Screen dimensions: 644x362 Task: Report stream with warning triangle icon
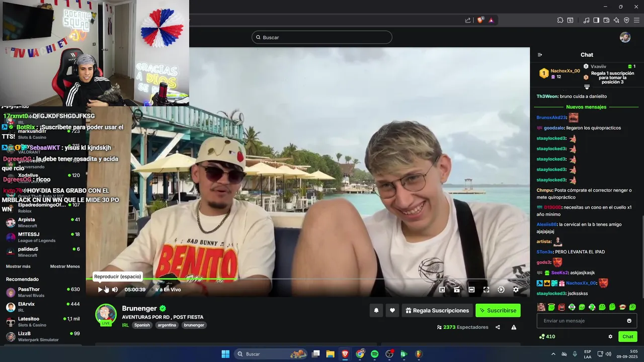coord(514,327)
